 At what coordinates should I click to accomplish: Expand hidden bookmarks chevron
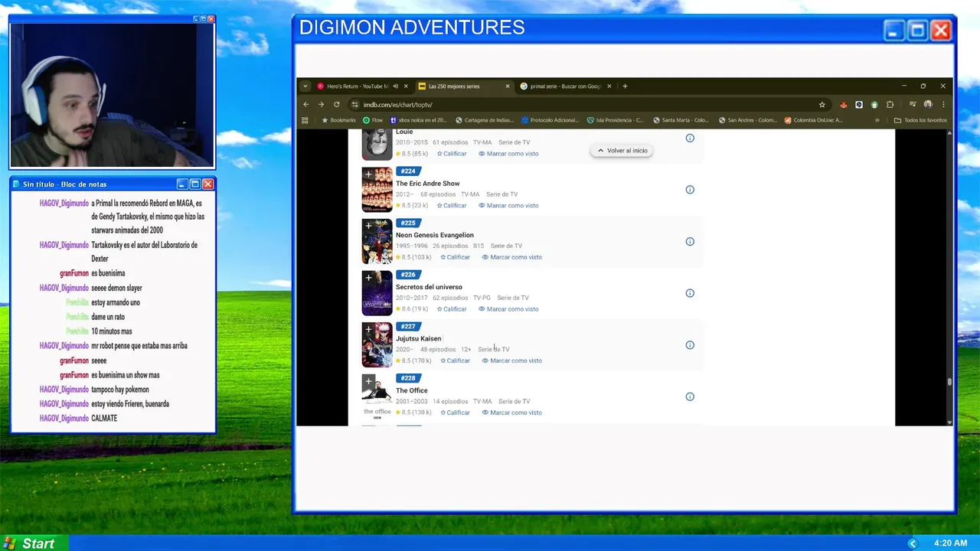pyautogui.click(x=877, y=120)
